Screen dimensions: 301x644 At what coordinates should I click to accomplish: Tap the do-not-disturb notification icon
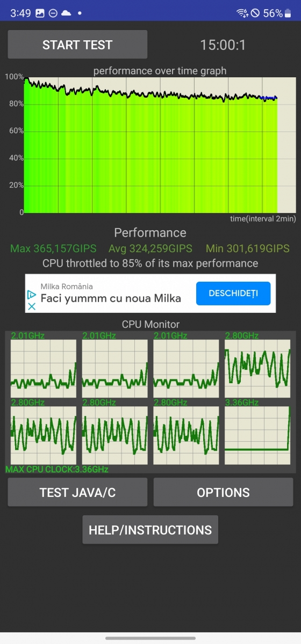click(53, 13)
